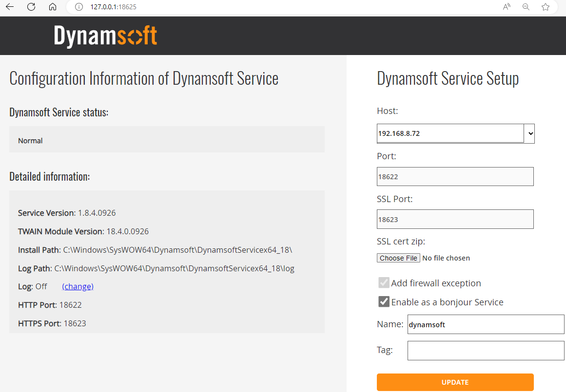Click the browser back arrow
Screen dimensions: 566x392
[10, 7]
